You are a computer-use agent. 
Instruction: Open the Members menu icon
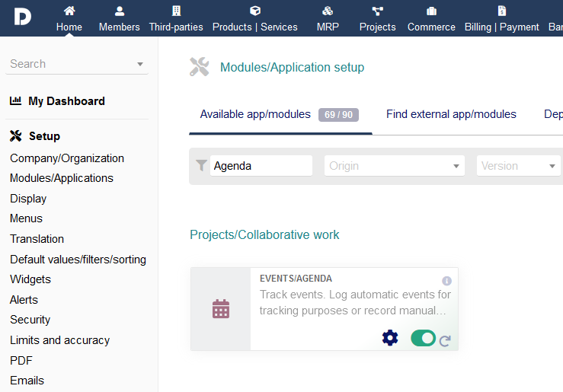[119, 11]
